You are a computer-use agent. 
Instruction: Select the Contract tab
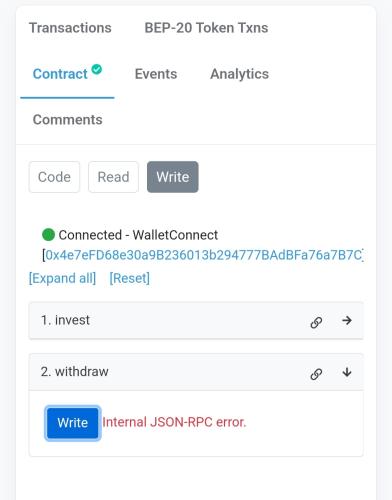click(x=60, y=74)
